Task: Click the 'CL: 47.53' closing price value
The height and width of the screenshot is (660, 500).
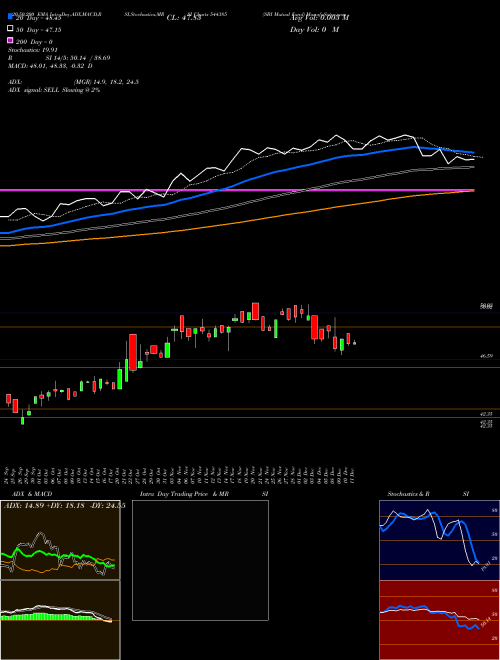Action: (184, 18)
